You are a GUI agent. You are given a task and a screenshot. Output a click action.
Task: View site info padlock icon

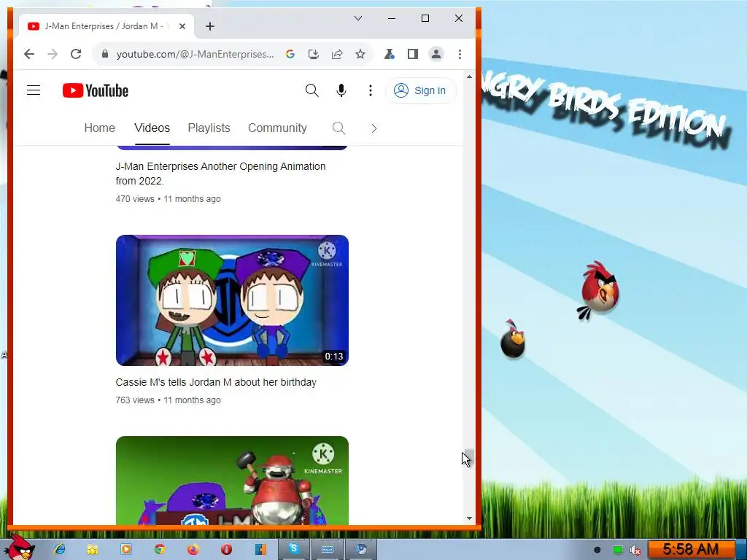(x=105, y=54)
